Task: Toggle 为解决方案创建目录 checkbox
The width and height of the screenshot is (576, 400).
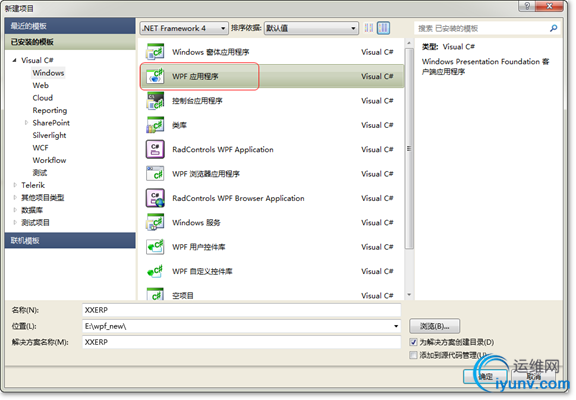Action: [413, 342]
